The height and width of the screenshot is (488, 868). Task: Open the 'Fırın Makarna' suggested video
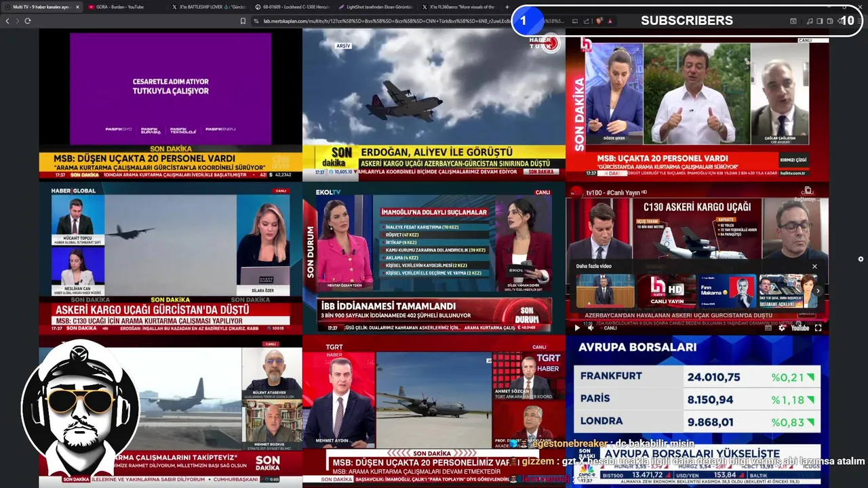728,291
